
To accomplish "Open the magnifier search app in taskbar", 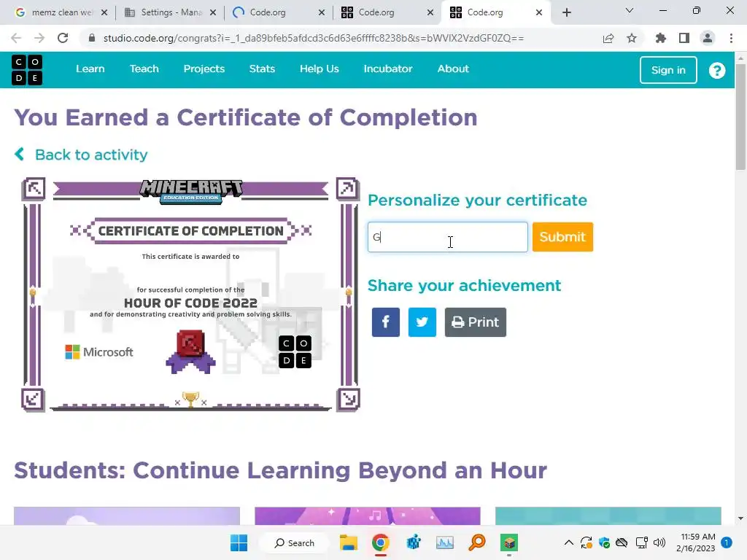I will click(476, 542).
